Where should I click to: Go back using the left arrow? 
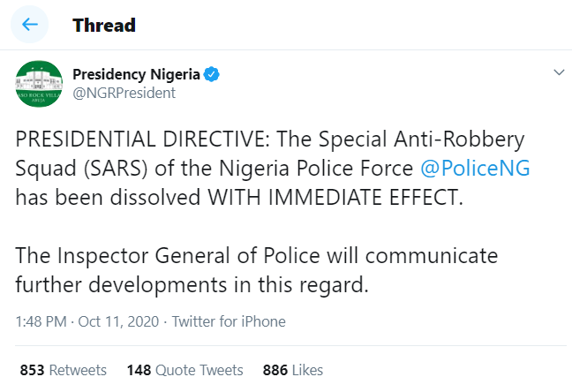31,25
